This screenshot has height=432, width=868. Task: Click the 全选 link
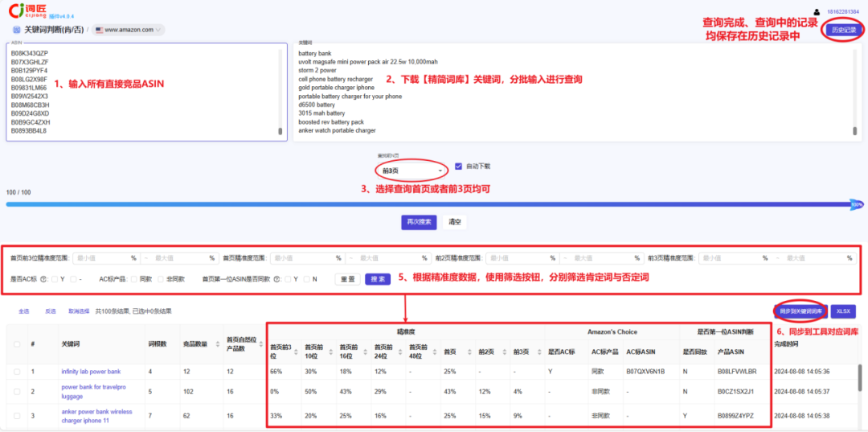(x=24, y=311)
